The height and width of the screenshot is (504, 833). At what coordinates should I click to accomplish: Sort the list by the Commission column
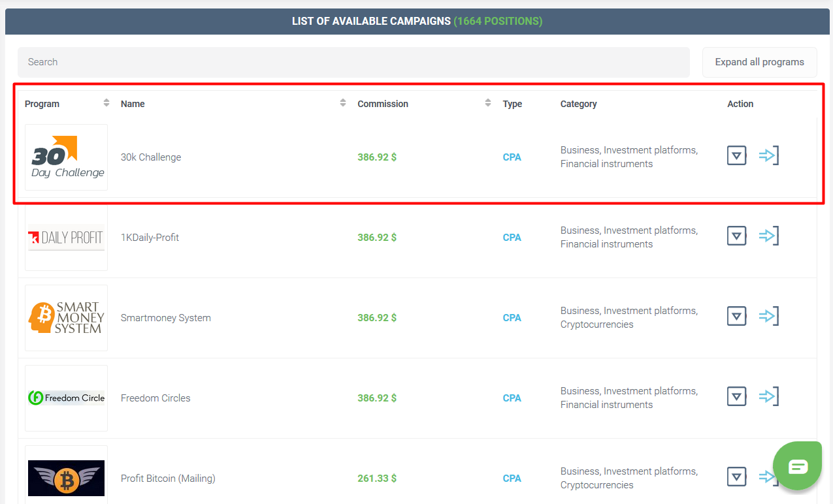[x=488, y=103]
